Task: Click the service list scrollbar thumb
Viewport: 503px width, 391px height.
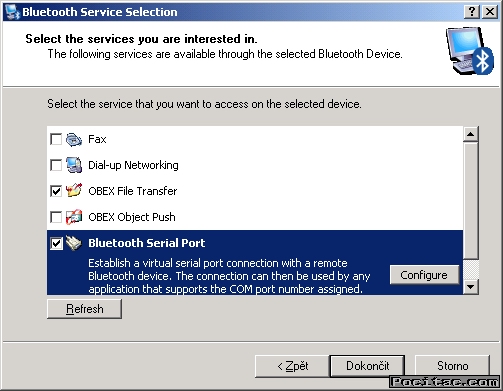Action: pyautogui.click(x=471, y=200)
